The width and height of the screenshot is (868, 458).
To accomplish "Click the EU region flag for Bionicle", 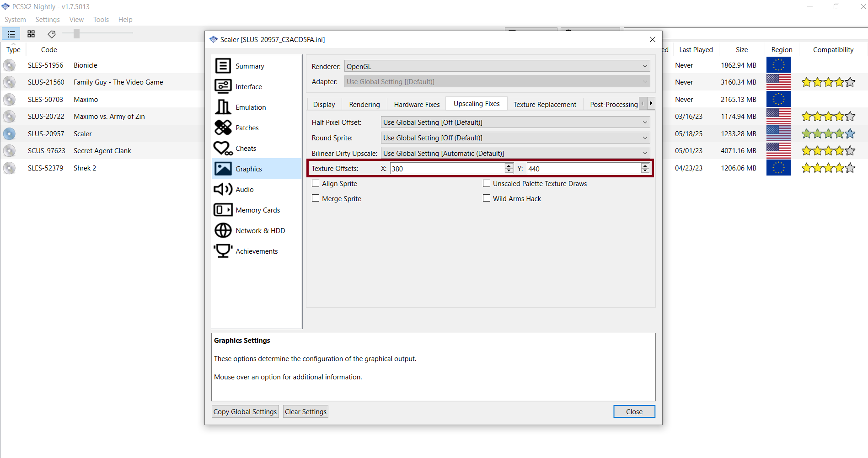I will point(778,65).
